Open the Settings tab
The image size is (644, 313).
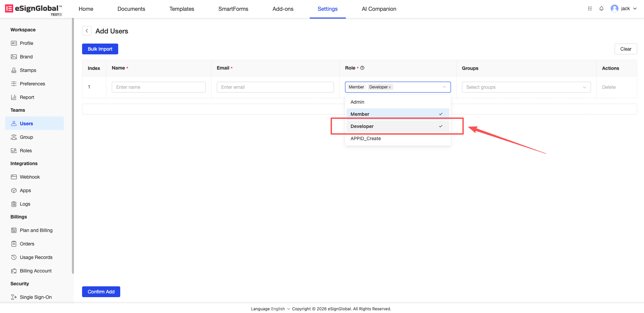(x=328, y=9)
